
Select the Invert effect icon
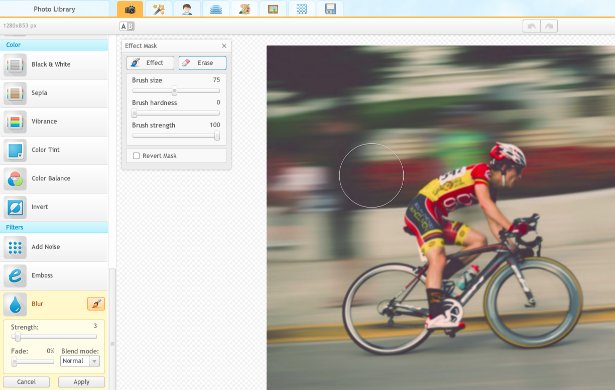tap(15, 207)
